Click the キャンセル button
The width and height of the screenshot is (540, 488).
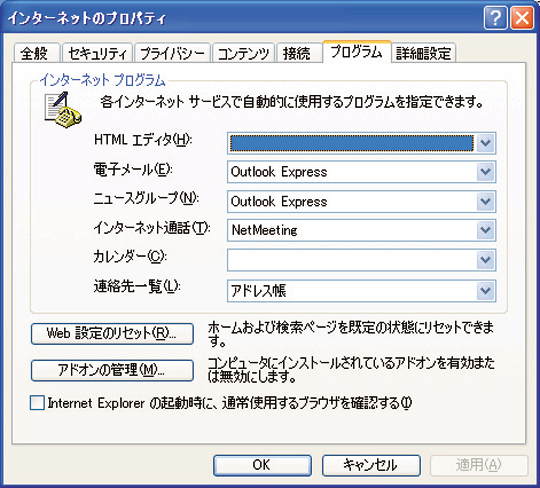(x=371, y=465)
